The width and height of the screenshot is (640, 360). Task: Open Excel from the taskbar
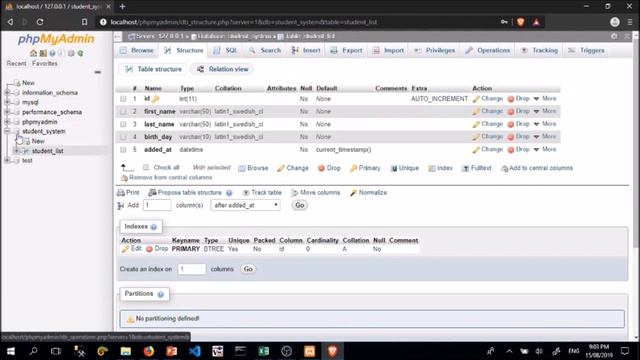tap(264, 351)
